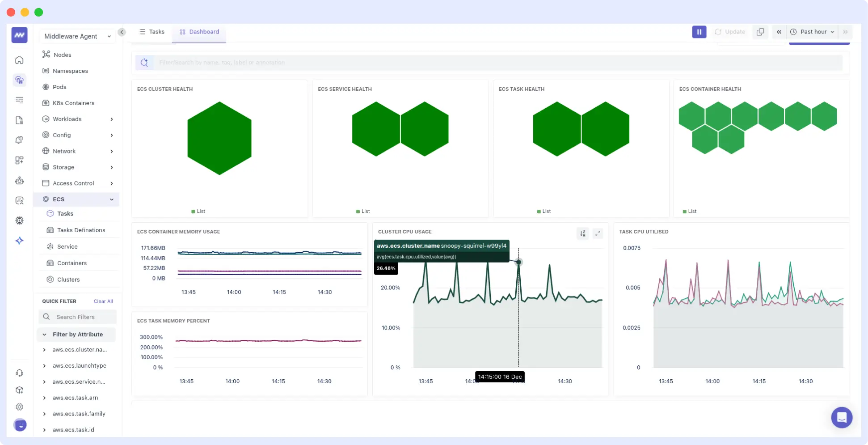Open the AI agent robot icon
This screenshot has height=445, width=868.
[x=20, y=180]
